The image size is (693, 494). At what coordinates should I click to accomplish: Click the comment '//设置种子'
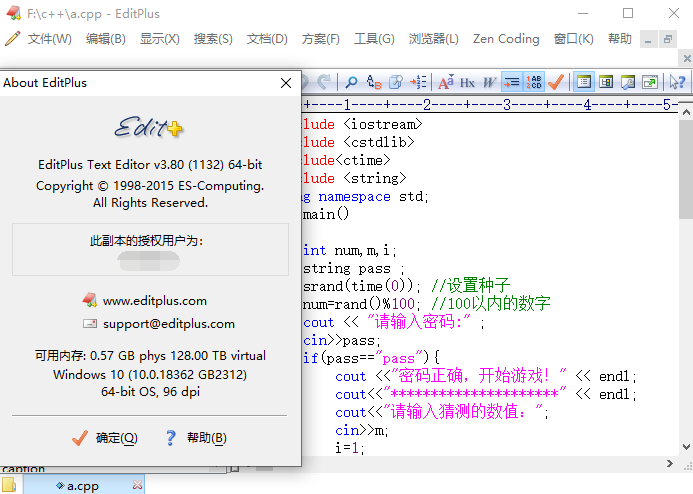click(471, 286)
